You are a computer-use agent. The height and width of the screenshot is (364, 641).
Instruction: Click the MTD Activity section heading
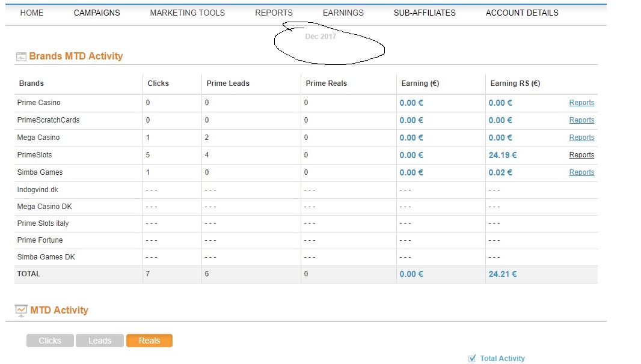[60, 310]
